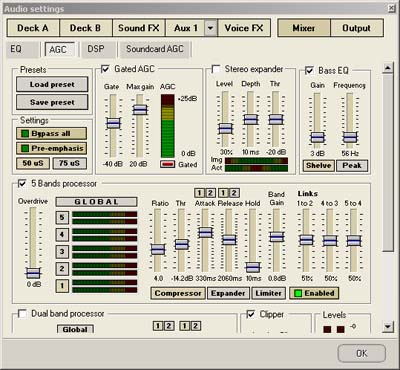Select the Shelve bass EQ mode
The height and width of the screenshot is (370, 400).
point(318,166)
